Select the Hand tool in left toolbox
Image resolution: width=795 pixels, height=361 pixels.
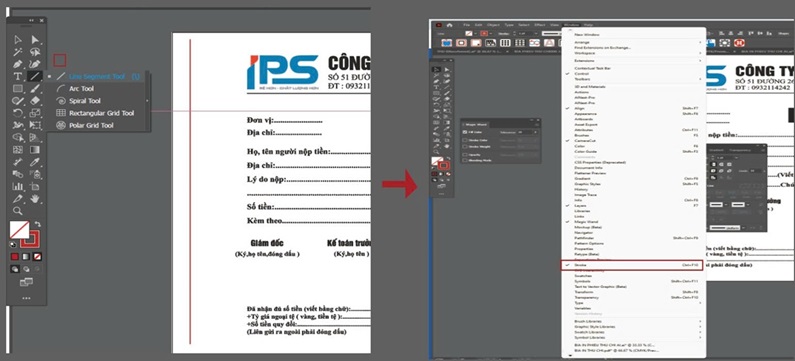point(35,199)
